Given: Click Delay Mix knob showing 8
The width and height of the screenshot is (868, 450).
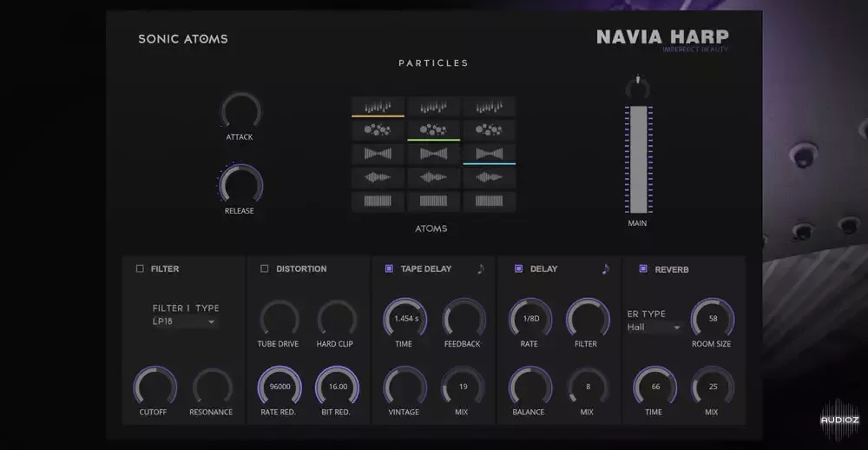Looking at the screenshot, I should (x=588, y=387).
